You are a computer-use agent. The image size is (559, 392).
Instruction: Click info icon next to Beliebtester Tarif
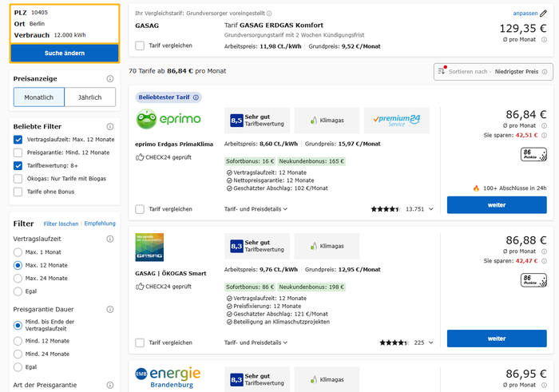196,97
